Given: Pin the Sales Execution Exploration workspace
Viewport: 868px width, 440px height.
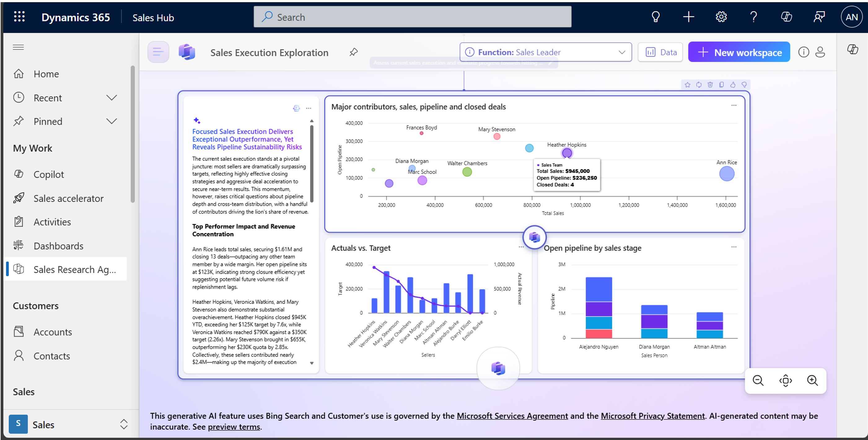Looking at the screenshot, I should point(353,52).
